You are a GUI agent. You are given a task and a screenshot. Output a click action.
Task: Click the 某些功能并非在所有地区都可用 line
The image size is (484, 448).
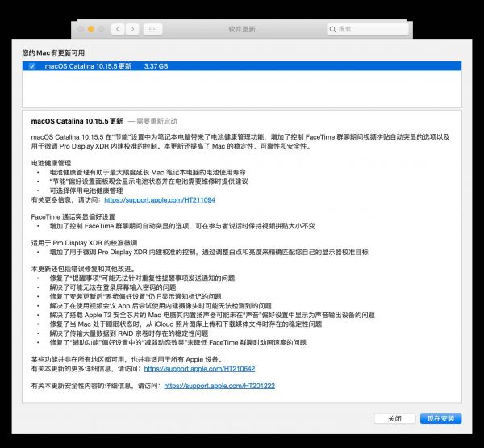pos(127,360)
